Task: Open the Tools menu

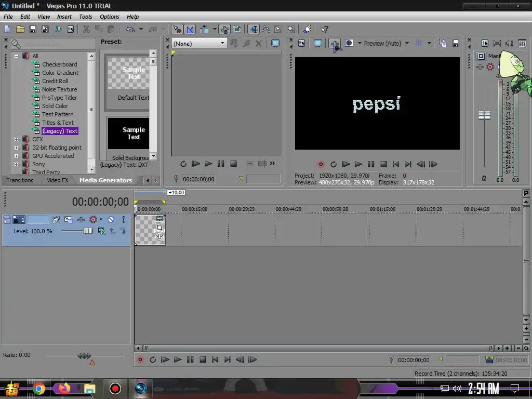Action: pos(86,17)
